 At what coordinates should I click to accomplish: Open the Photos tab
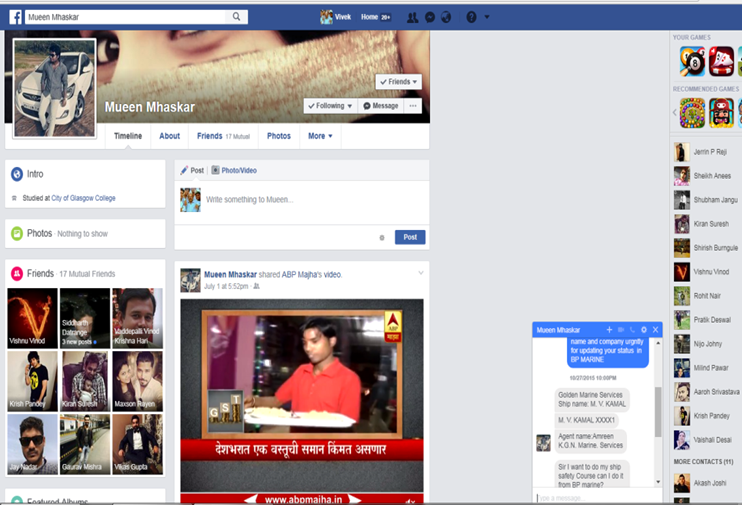pos(279,136)
